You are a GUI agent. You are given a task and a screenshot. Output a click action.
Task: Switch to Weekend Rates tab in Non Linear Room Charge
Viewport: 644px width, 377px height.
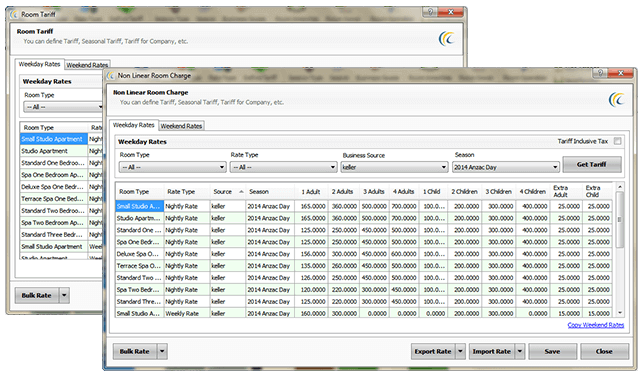click(181, 126)
